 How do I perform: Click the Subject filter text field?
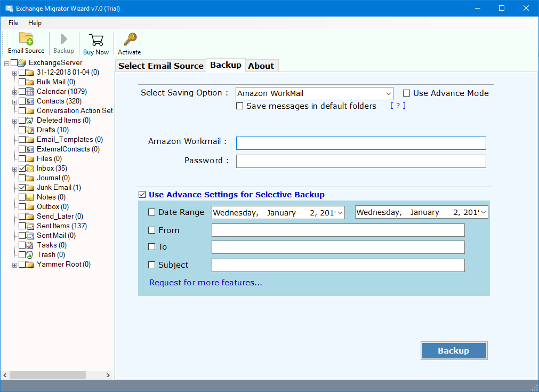[338, 265]
